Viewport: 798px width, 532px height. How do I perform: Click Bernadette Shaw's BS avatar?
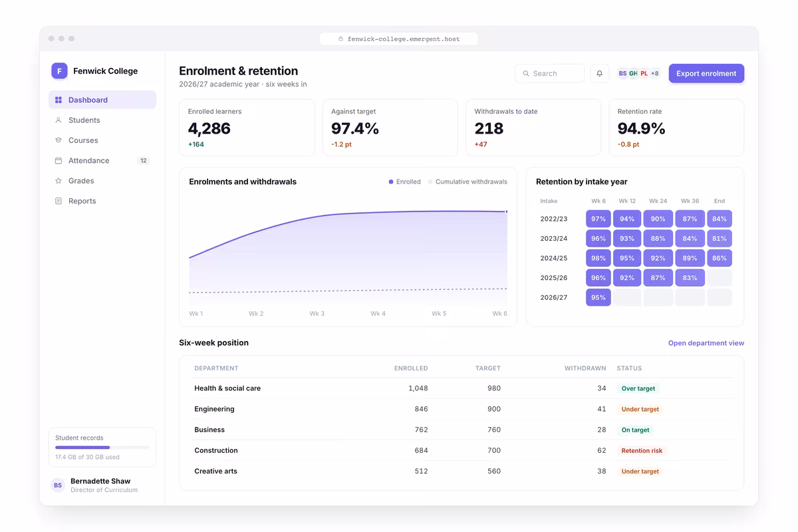click(58, 485)
